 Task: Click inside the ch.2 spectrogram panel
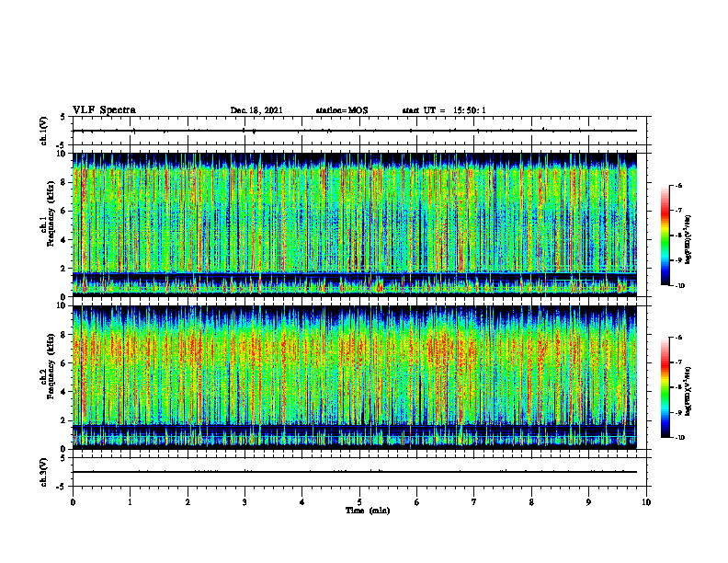355,377
